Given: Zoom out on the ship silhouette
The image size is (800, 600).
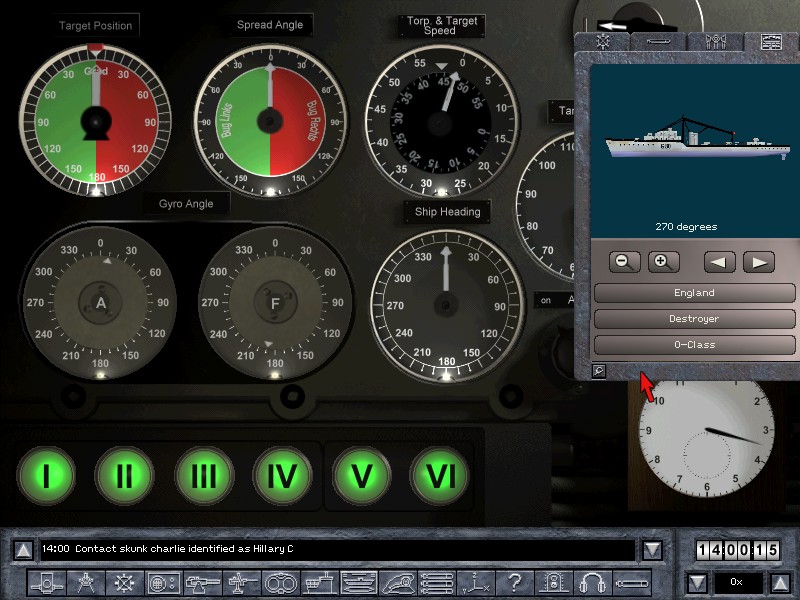Looking at the screenshot, I should 624,262.
